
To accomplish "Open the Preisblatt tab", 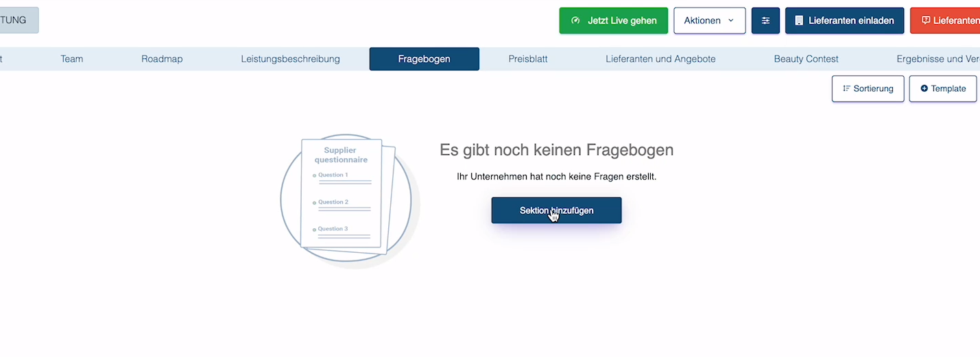I will click(527, 59).
